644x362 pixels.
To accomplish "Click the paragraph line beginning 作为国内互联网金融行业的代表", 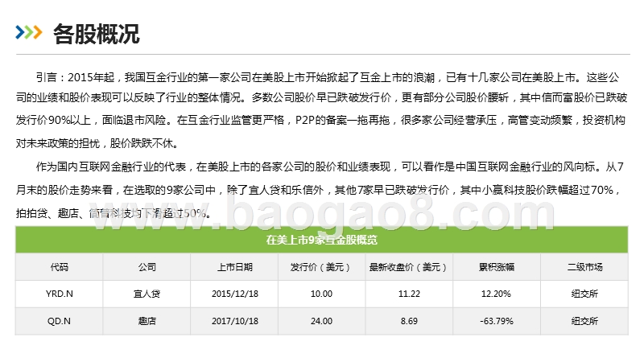I will click(x=330, y=167).
